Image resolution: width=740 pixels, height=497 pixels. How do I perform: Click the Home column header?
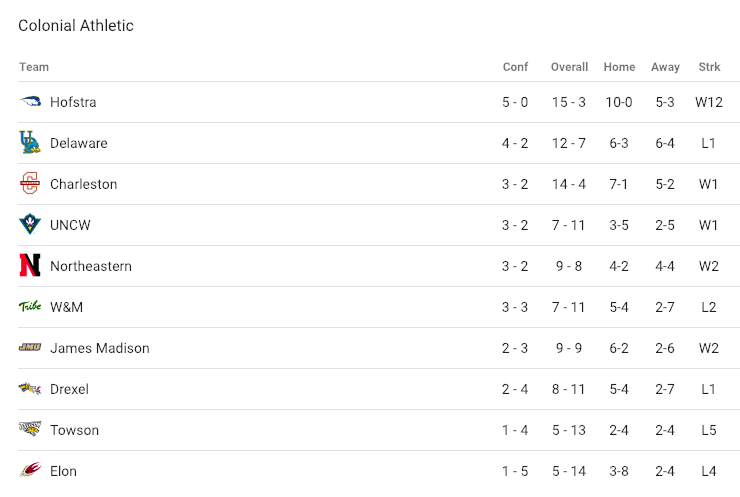[x=619, y=67]
